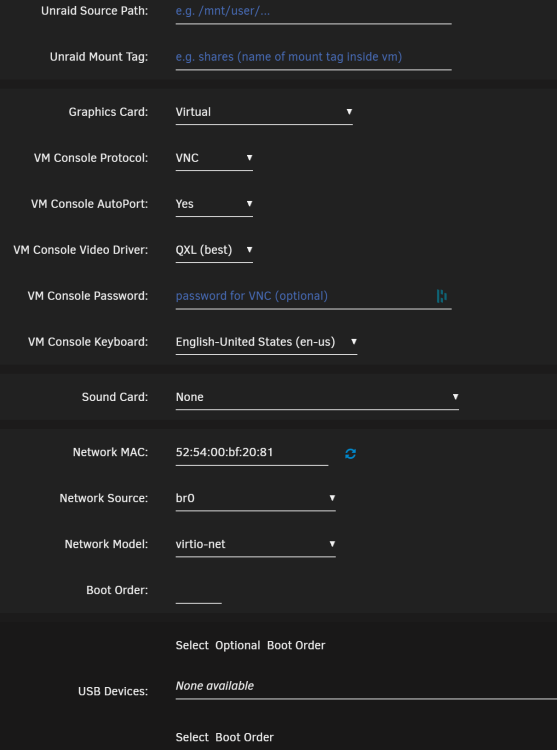Image resolution: width=557 pixels, height=750 pixels.
Task: Click the USB Devices label
Action: click(x=113, y=691)
